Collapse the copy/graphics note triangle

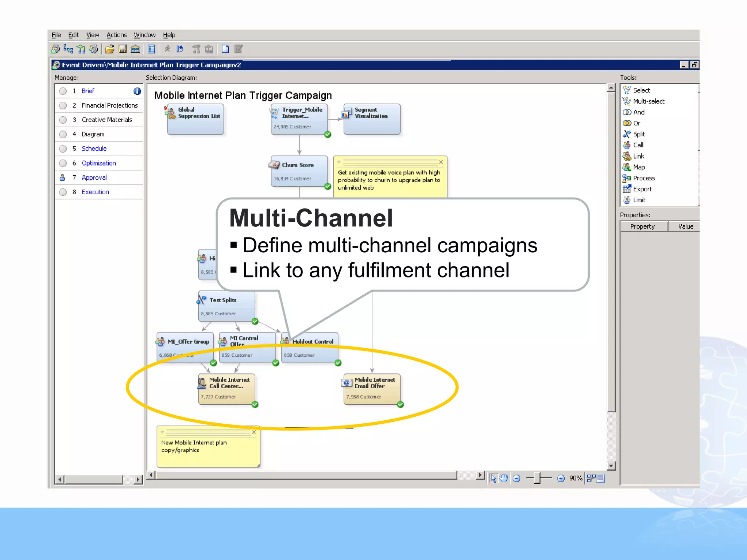163,432
